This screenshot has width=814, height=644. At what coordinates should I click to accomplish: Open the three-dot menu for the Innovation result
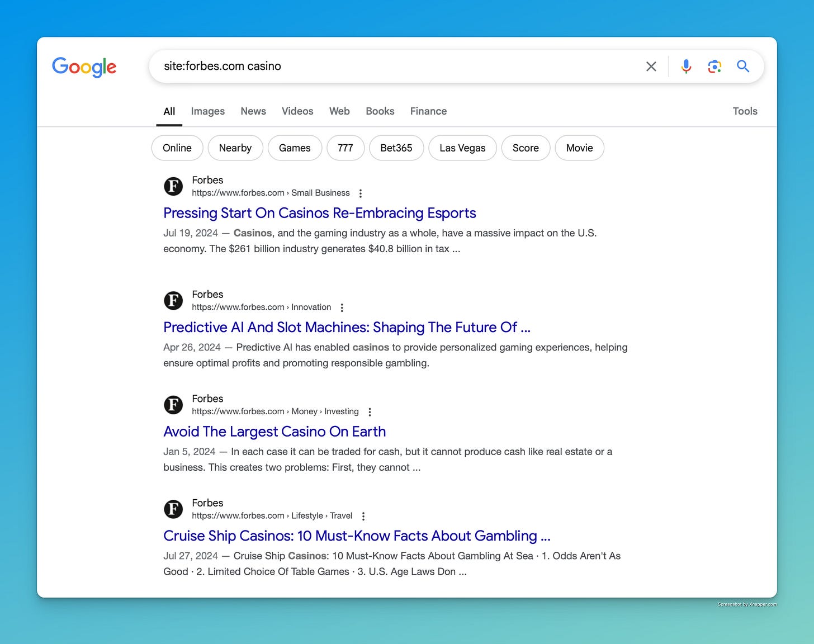click(342, 307)
